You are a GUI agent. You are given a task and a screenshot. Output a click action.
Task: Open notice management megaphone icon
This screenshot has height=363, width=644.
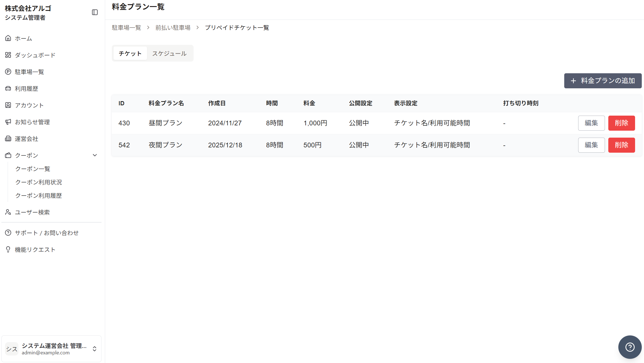(x=8, y=122)
